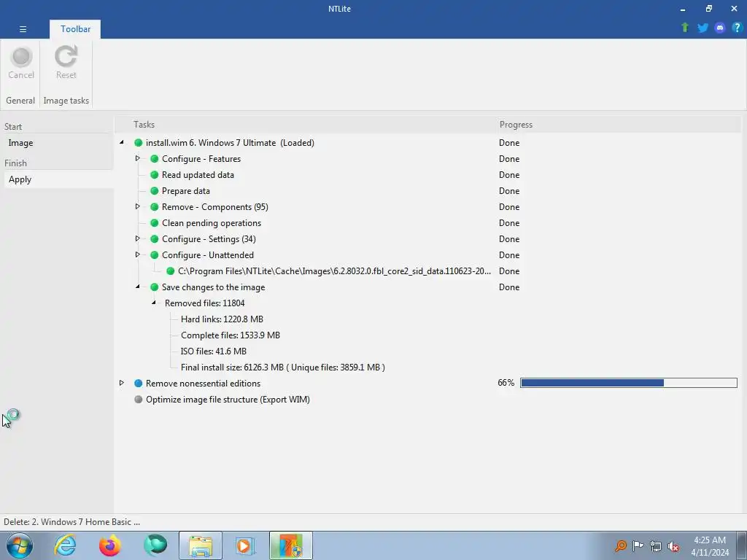
Task: Click the green update arrow icon
Action: tap(685, 28)
